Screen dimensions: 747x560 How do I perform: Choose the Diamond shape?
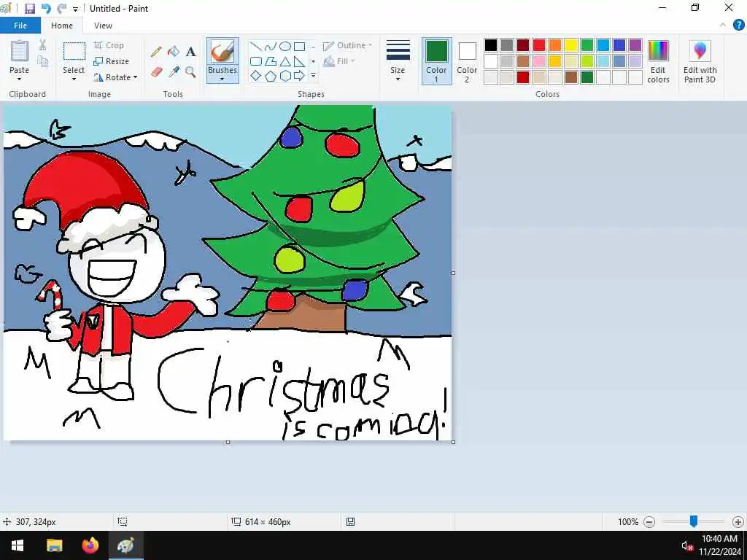pos(256,76)
